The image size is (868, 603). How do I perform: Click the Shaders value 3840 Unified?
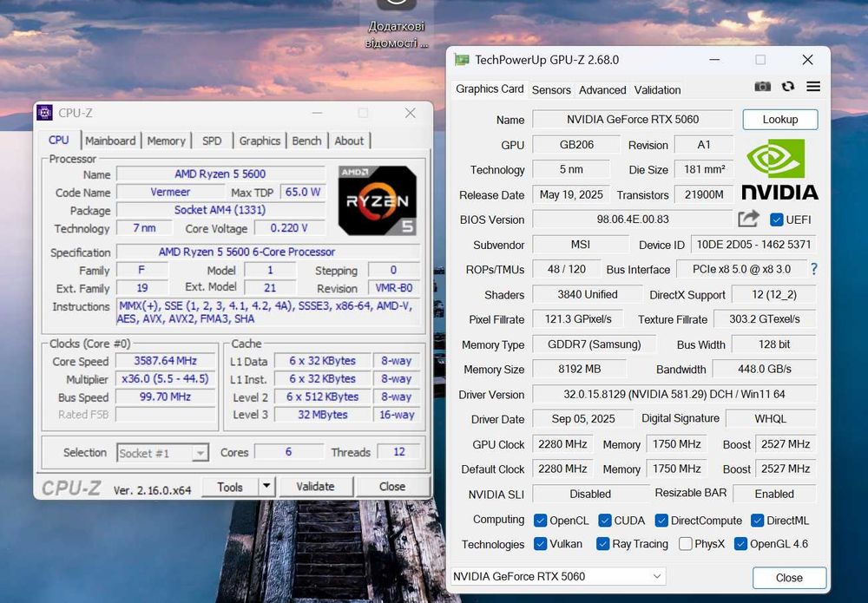588,294
